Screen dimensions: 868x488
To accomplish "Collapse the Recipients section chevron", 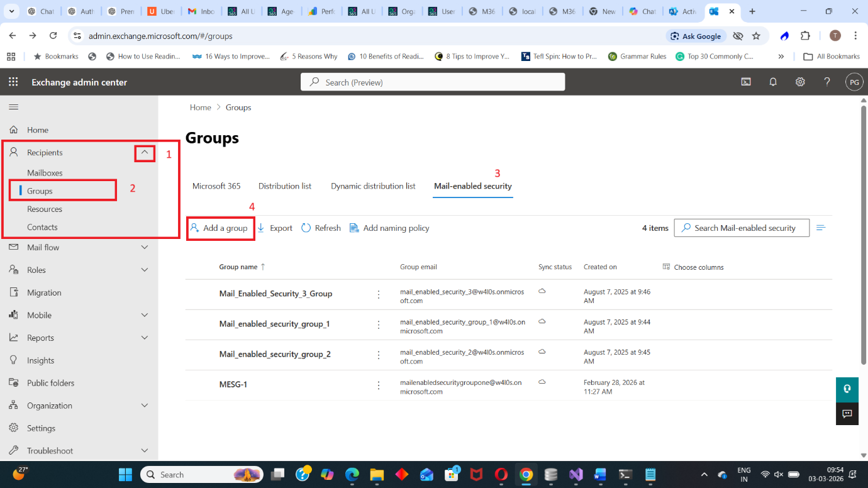I will coord(145,152).
